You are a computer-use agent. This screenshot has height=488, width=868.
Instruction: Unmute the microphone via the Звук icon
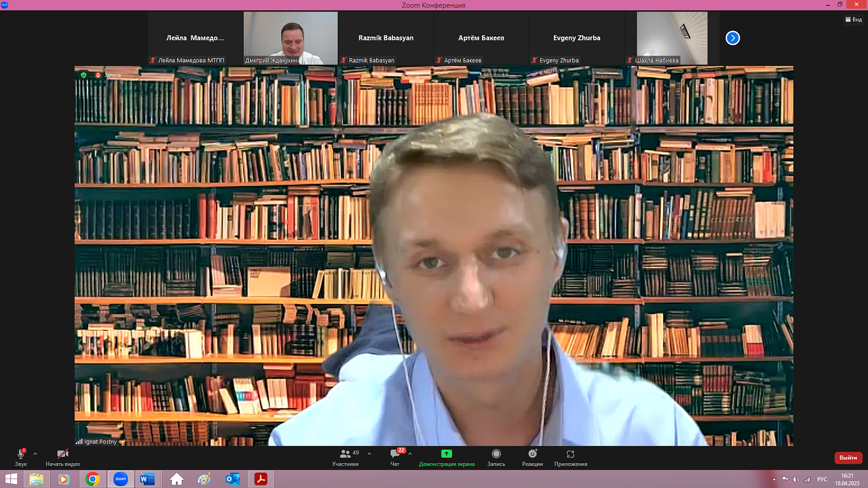click(x=21, y=454)
